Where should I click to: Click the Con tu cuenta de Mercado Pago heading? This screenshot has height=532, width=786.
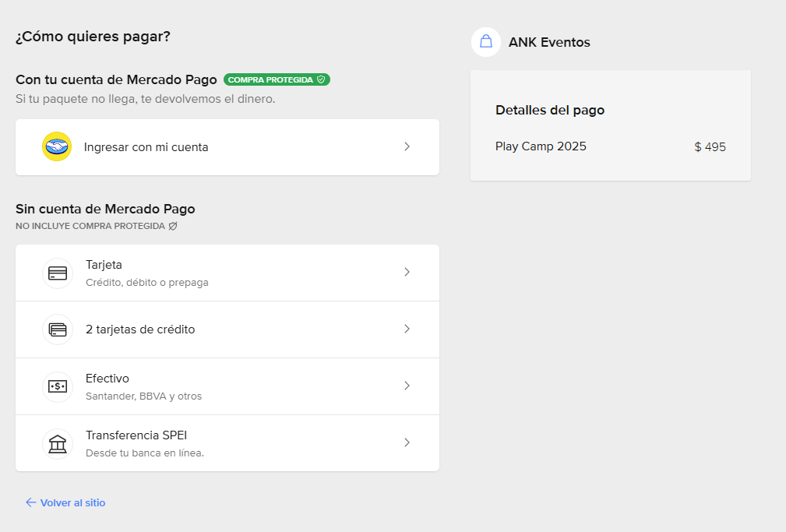[x=116, y=79]
